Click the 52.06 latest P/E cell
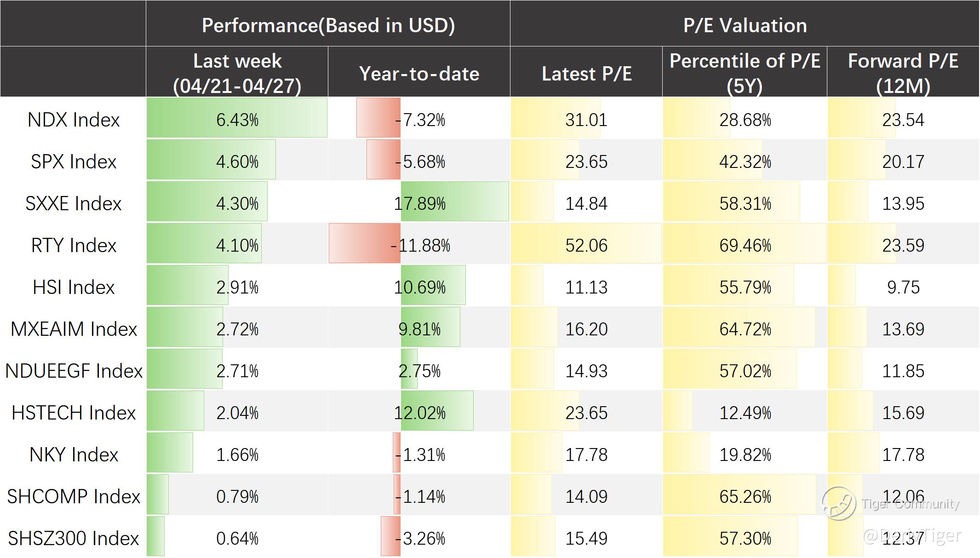The height and width of the screenshot is (558, 980). tap(586, 245)
